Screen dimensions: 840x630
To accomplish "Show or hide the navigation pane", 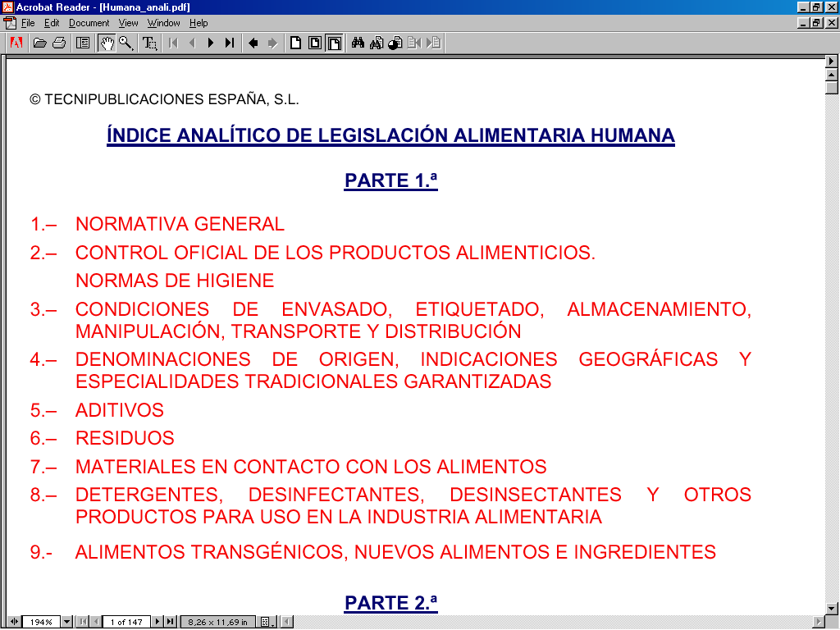I will pyautogui.click(x=83, y=43).
